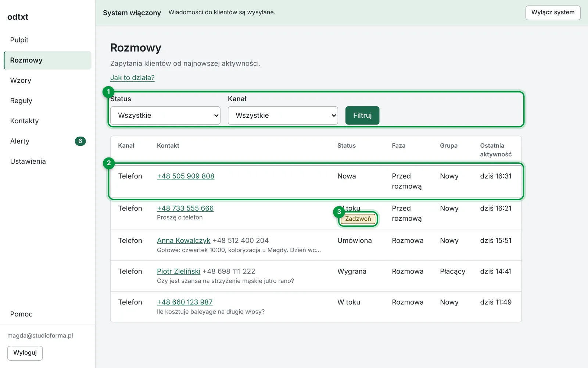Open conversation +48 505 909 808
Screen dimensions: 588x368
pos(186,176)
